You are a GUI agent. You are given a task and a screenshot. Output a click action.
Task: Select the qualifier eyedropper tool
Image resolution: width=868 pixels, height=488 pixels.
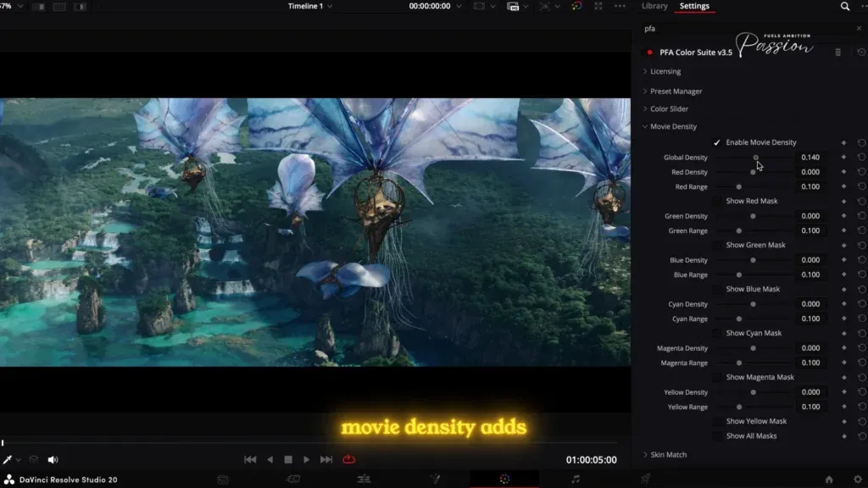click(x=7, y=460)
